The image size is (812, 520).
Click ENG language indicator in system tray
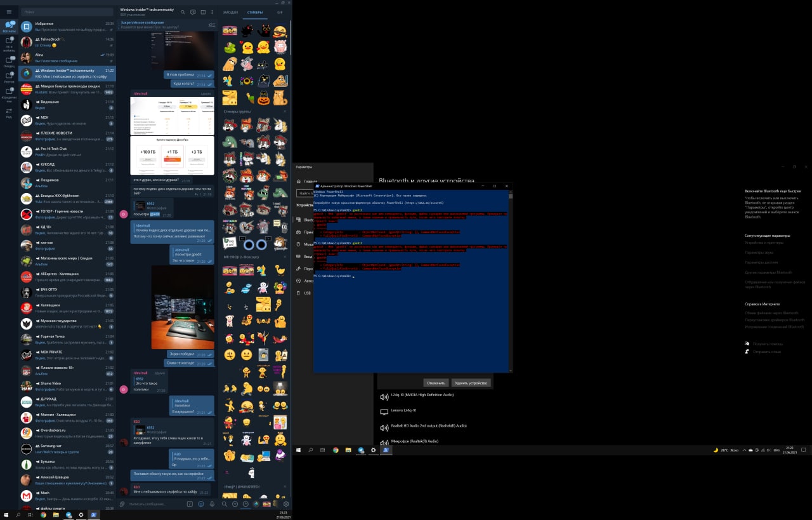(775, 450)
